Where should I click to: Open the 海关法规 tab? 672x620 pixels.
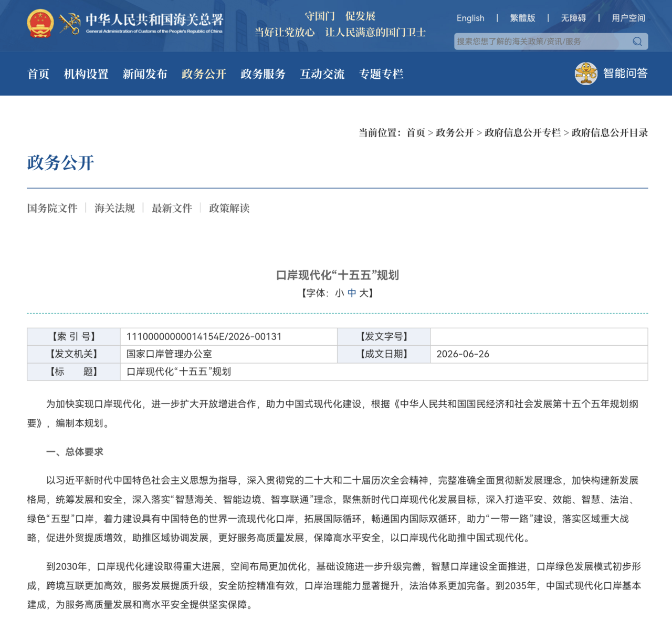point(114,209)
